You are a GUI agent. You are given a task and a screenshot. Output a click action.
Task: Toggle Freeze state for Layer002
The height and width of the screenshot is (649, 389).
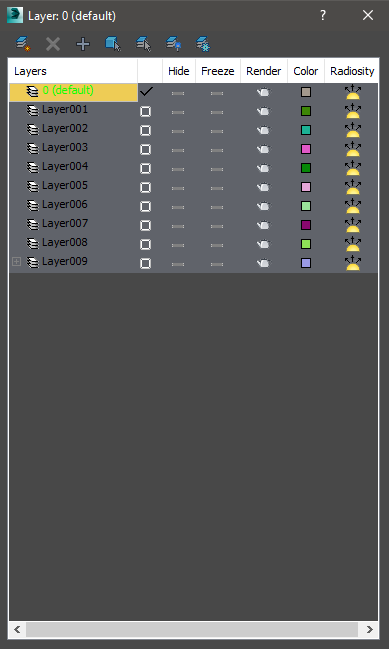tap(217, 131)
